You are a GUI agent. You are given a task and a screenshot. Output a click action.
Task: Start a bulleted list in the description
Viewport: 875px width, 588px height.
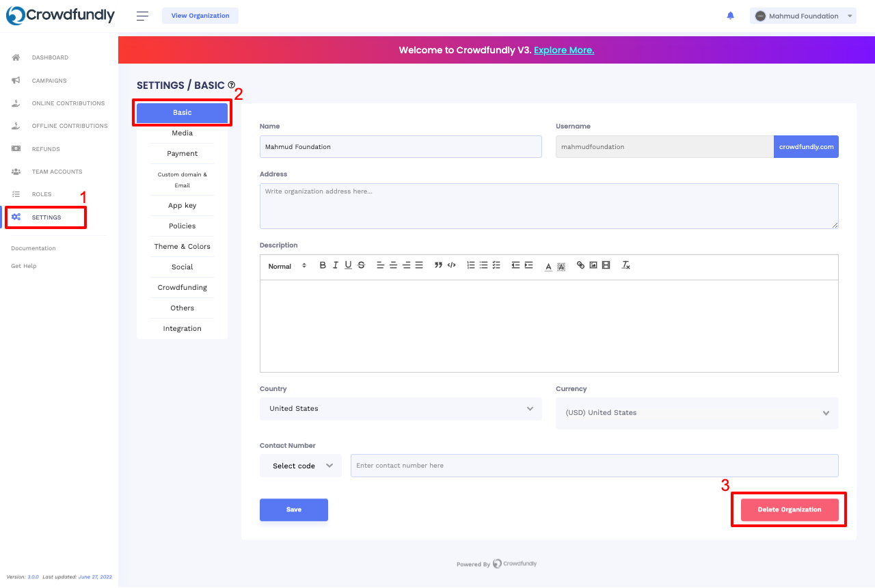(483, 265)
